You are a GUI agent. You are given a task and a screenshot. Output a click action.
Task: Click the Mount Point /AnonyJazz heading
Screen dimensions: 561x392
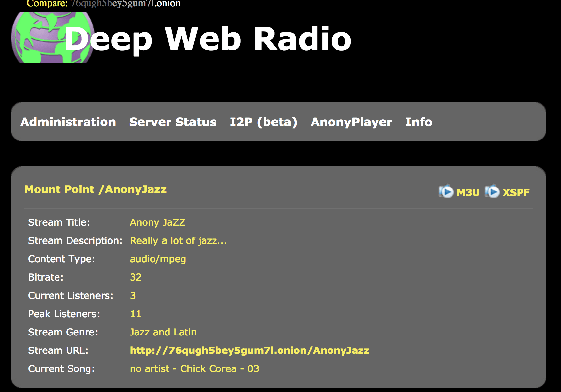(95, 189)
